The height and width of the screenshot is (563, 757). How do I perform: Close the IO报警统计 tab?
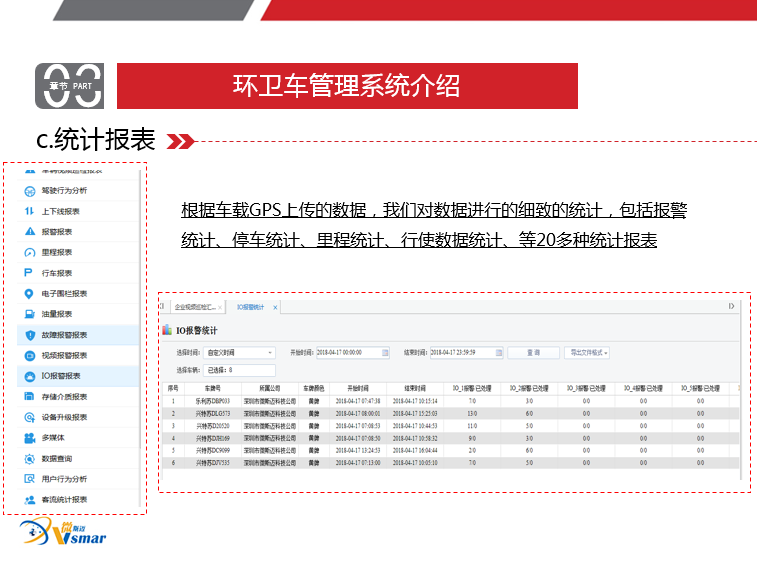pos(275,307)
